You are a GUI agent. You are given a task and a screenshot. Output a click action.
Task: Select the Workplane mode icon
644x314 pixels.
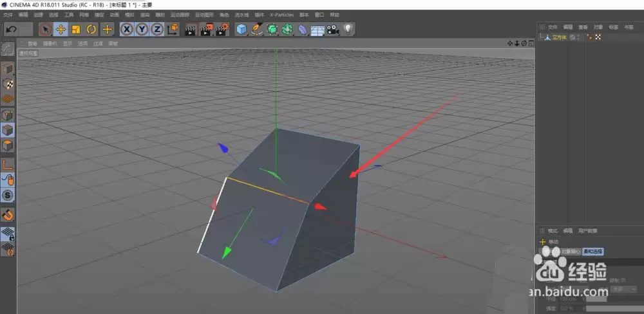8,99
